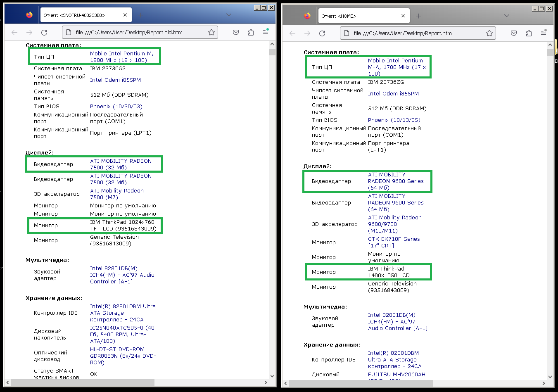558x392 pixels.
Task: Open AC'97 Audio Controller link in SNOFRU-4802C3B8 report
Action: (122, 275)
